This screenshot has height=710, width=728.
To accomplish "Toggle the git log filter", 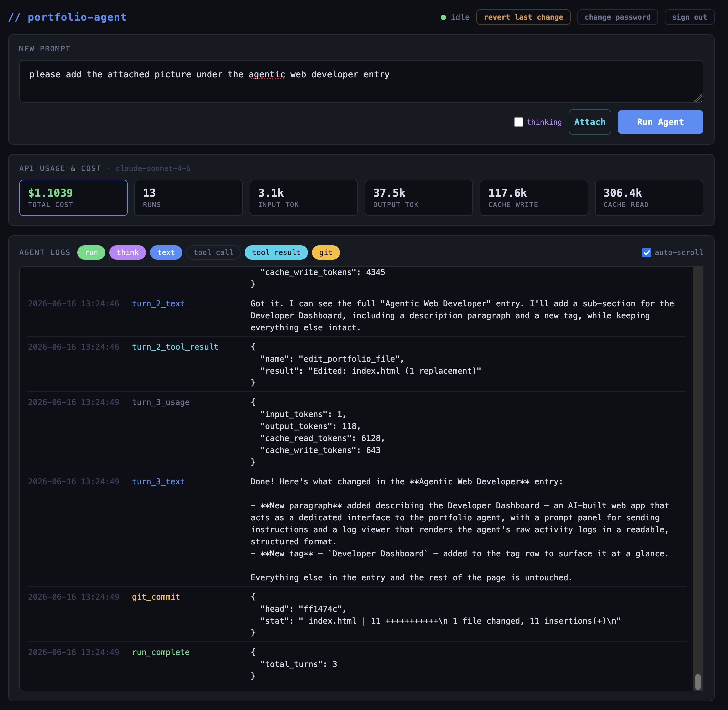I will pyautogui.click(x=326, y=252).
